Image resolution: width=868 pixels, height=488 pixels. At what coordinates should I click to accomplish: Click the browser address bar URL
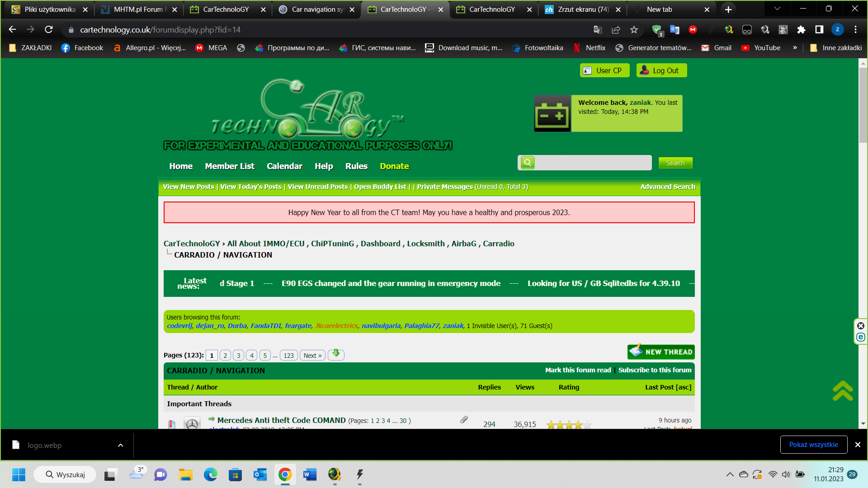[x=160, y=29]
